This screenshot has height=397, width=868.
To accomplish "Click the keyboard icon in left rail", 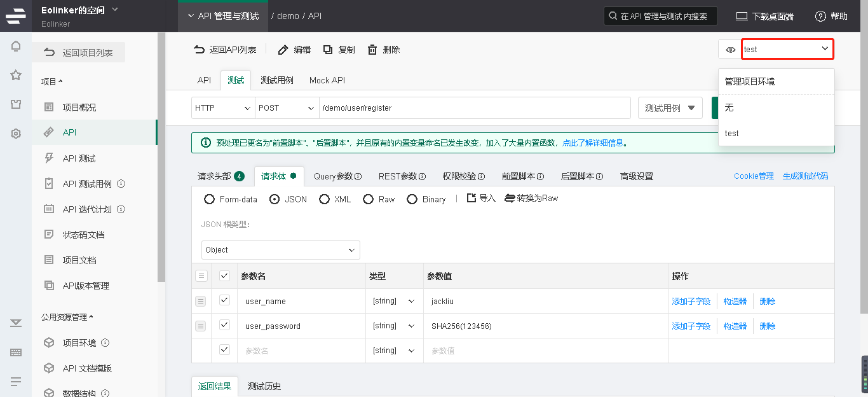I will coord(16,352).
